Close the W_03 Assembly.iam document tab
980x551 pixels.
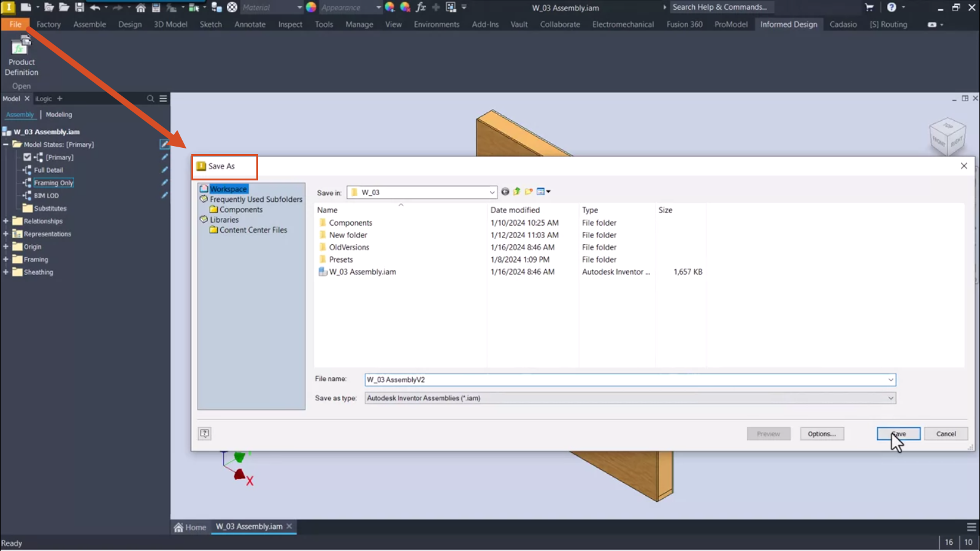pyautogui.click(x=289, y=526)
